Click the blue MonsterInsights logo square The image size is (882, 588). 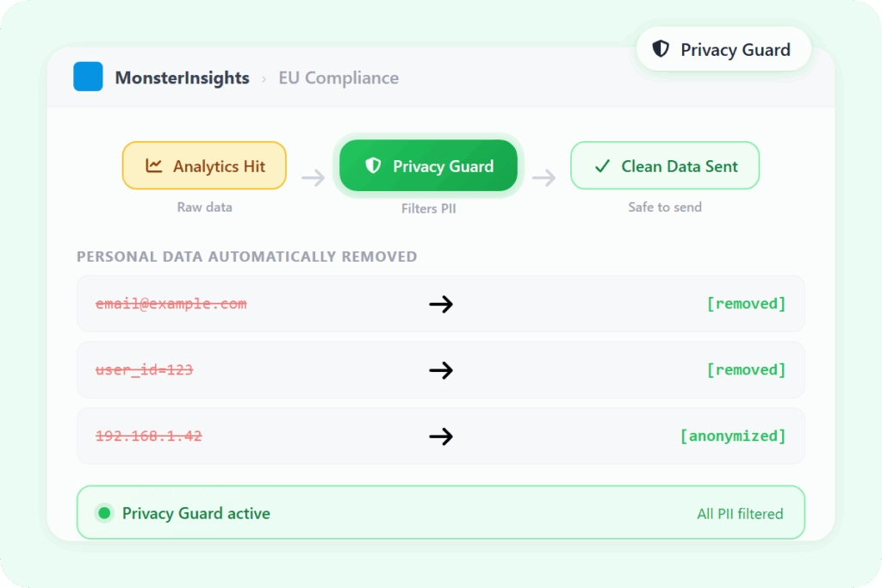click(88, 77)
